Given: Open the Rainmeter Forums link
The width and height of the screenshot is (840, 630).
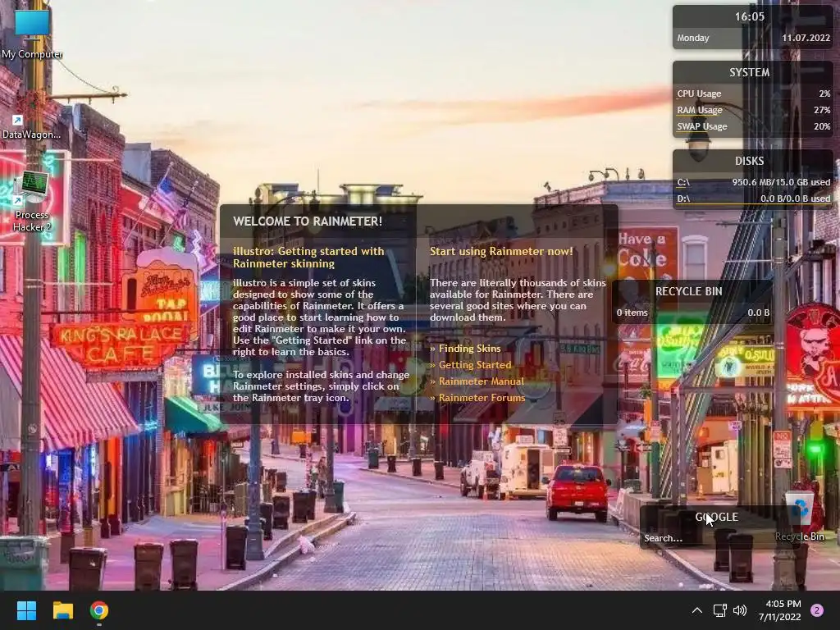Looking at the screenshot, I should [x=482, y=398].
